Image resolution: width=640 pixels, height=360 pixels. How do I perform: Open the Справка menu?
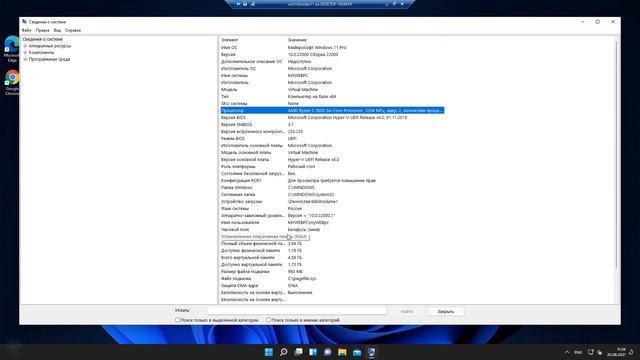point(73,30)
